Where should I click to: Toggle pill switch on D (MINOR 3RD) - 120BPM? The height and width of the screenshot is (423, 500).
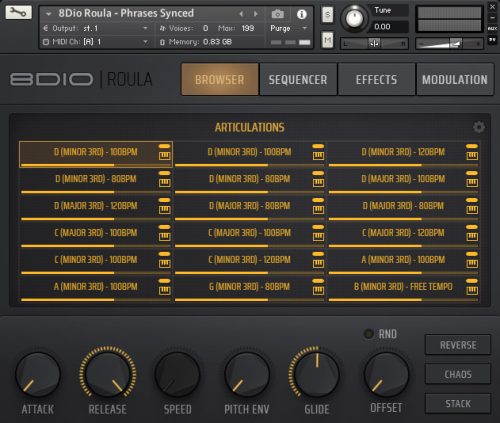tap(472, 146)
